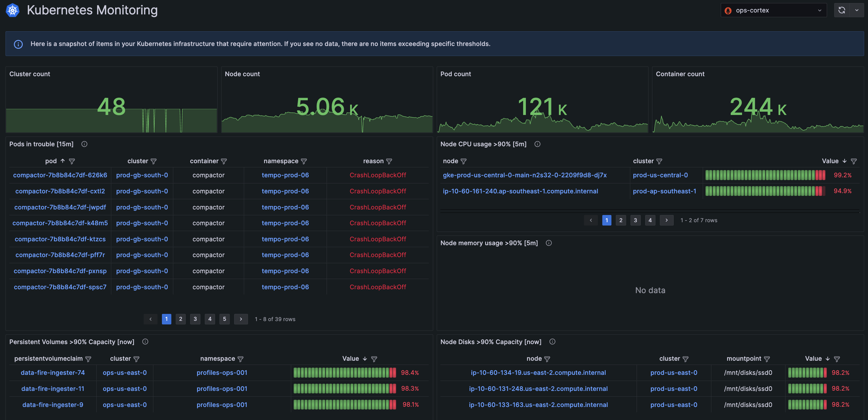Screen dimensions: 868x420
Task: Toggle Value sort in Node CPU table
Action: 844,161
